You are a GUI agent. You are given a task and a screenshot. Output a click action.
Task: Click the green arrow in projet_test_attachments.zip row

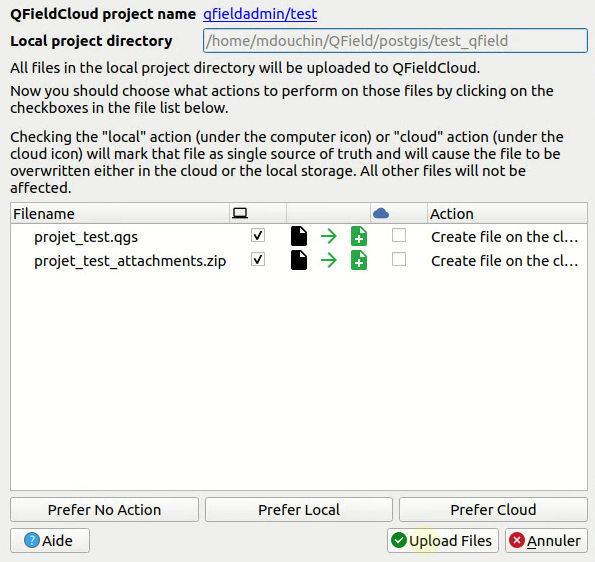point(329,260)
